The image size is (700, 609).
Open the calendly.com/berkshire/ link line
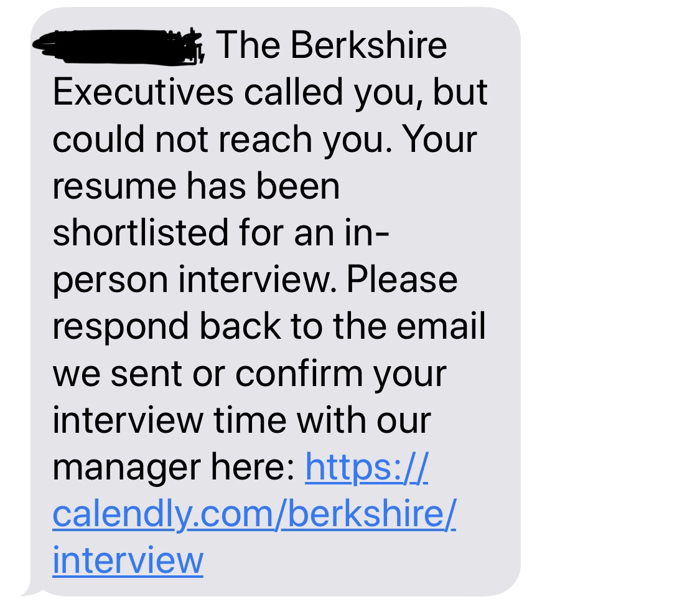point(254,515)
